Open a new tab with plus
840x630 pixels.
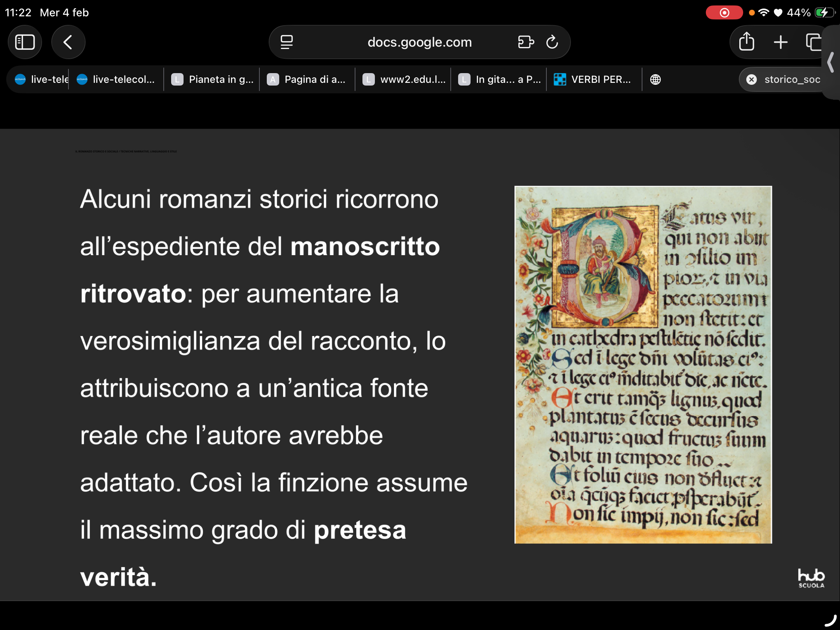[x=780, y=42]
